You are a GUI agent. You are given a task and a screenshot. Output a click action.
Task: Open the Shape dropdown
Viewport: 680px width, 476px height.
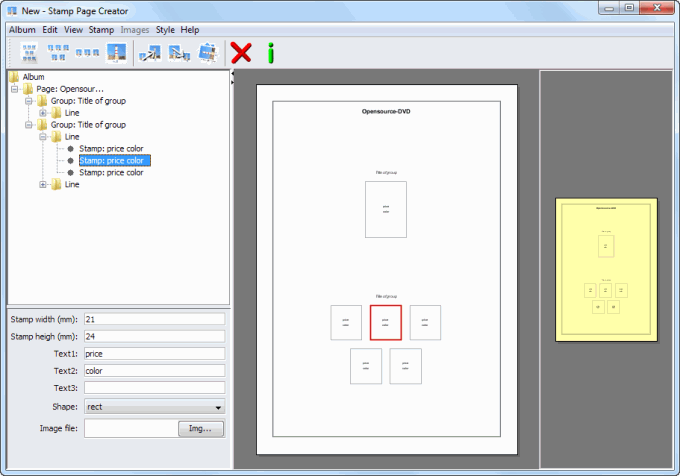tap(154, 407)
